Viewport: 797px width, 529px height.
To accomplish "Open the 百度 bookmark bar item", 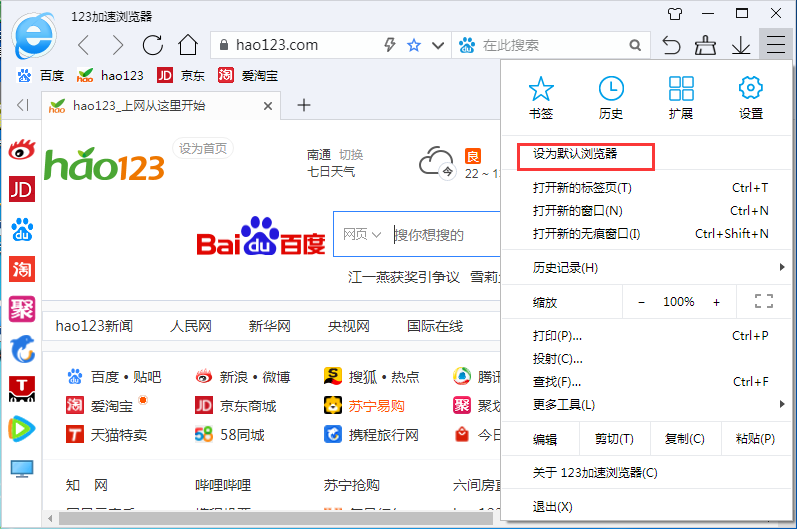I will click(41, 76).
